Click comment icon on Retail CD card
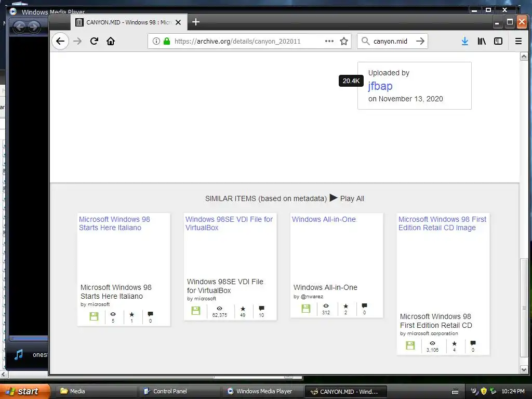Viewport: 532px width, 399px height. 473,343
